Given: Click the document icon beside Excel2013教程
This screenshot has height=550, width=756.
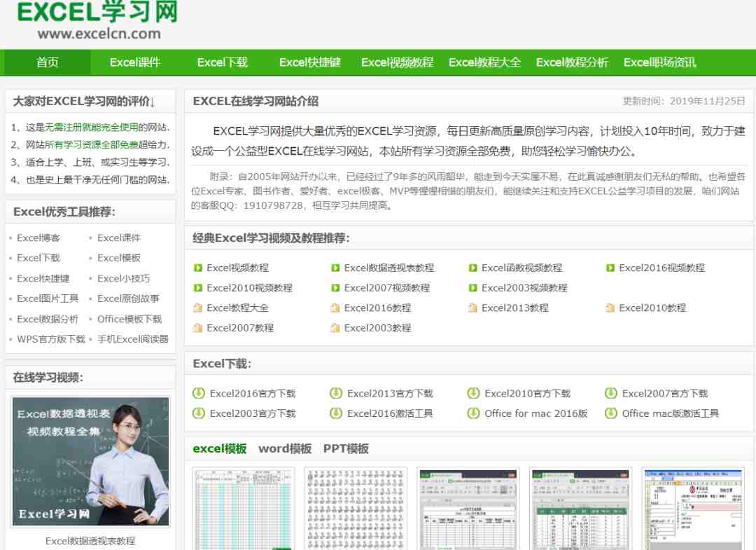Looking at the screenshot, I should [x=472, y=308].
